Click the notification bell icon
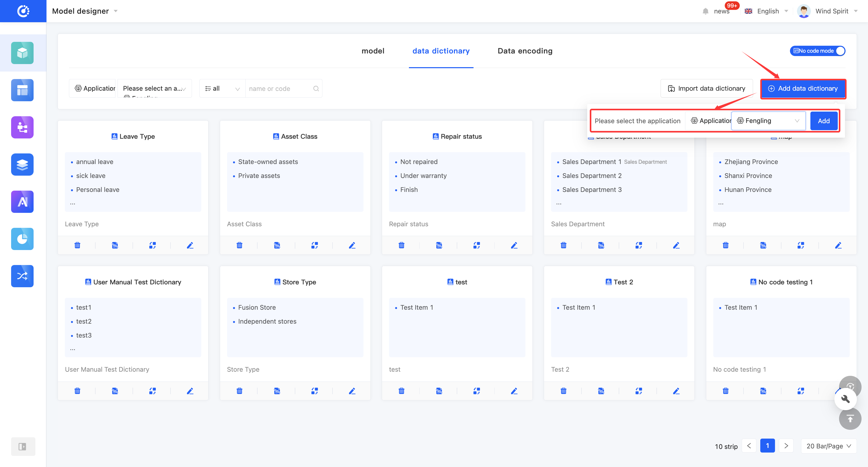Viewport: 868px width, 467px height. point(705,11)
